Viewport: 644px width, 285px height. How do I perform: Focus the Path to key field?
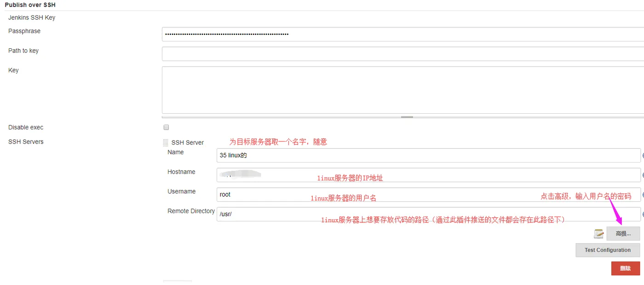403,54
